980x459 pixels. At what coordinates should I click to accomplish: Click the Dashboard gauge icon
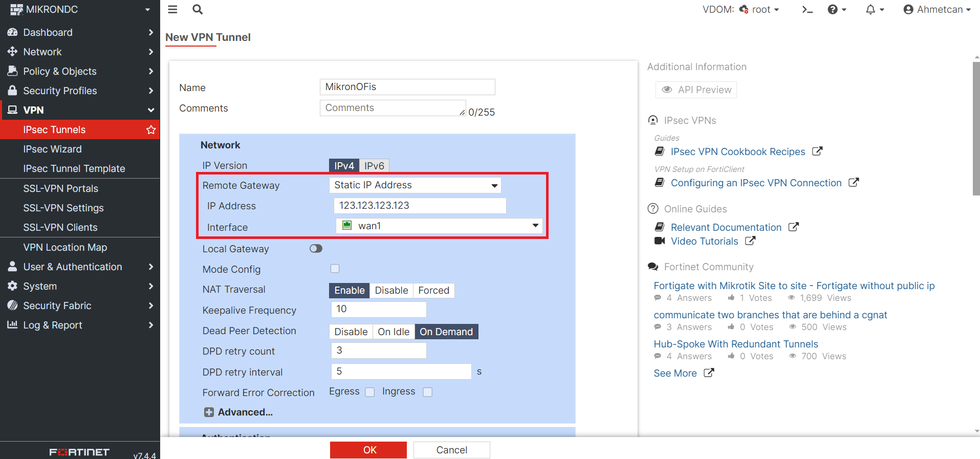(x=12, y=32)
